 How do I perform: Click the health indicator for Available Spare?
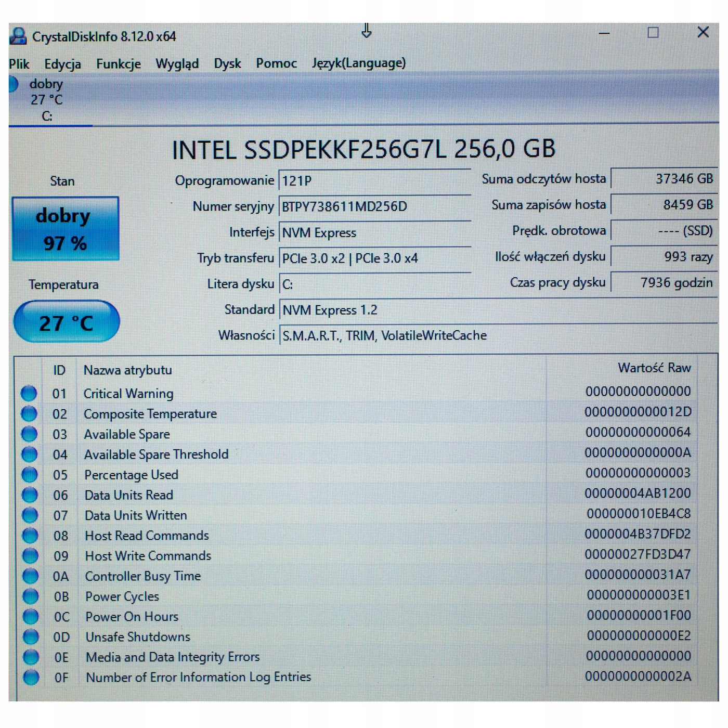[x=29, y=434]
